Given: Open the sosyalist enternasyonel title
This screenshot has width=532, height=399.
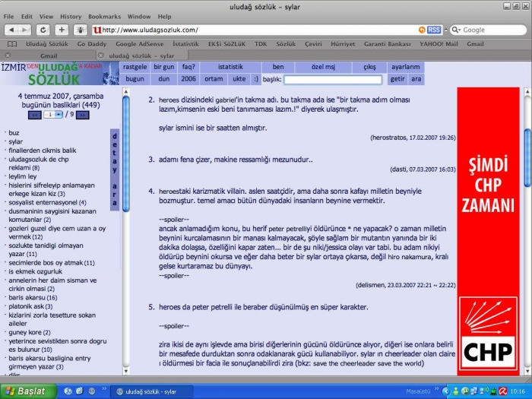Looking at the screenshot, I should (x=47, y=203).
